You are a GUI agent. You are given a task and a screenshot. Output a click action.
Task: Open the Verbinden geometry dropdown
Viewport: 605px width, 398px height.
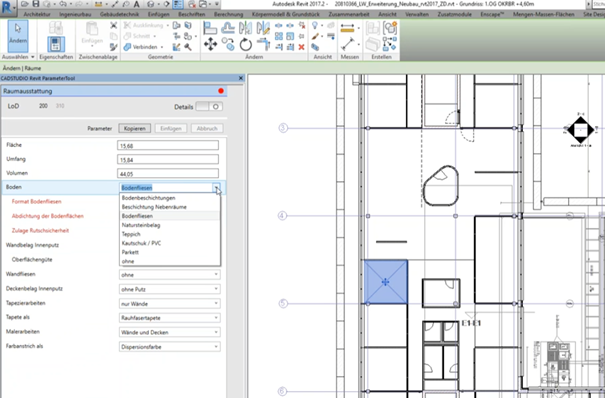point(162,47)
